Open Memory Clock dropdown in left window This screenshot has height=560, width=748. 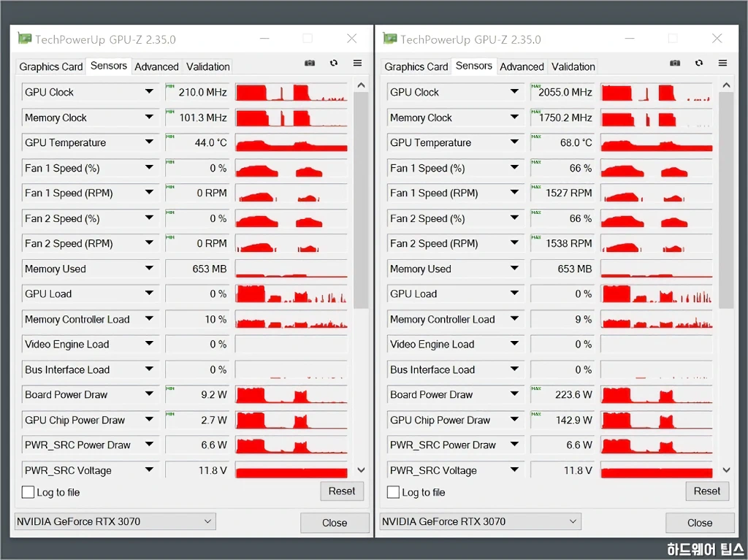click(x=149, y=118)
